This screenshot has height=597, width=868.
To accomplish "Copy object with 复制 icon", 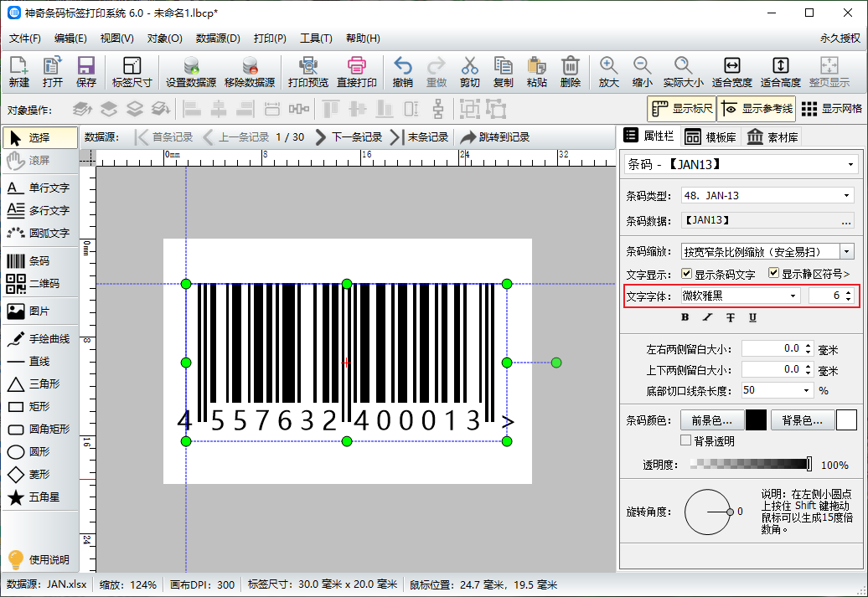I will coord(504,71).
